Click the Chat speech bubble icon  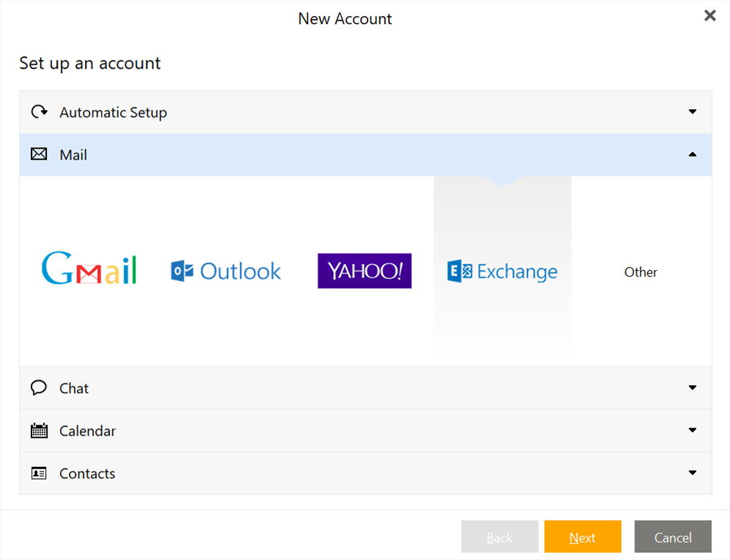[x=38, y=387]
